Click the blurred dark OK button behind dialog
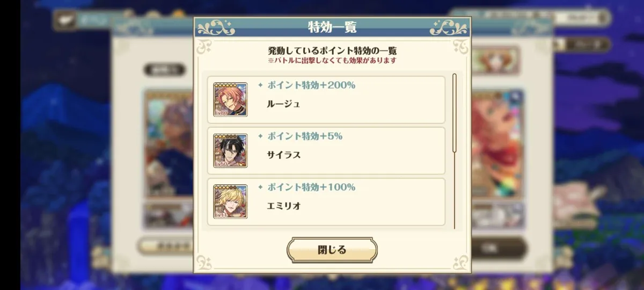 (499, 248)
